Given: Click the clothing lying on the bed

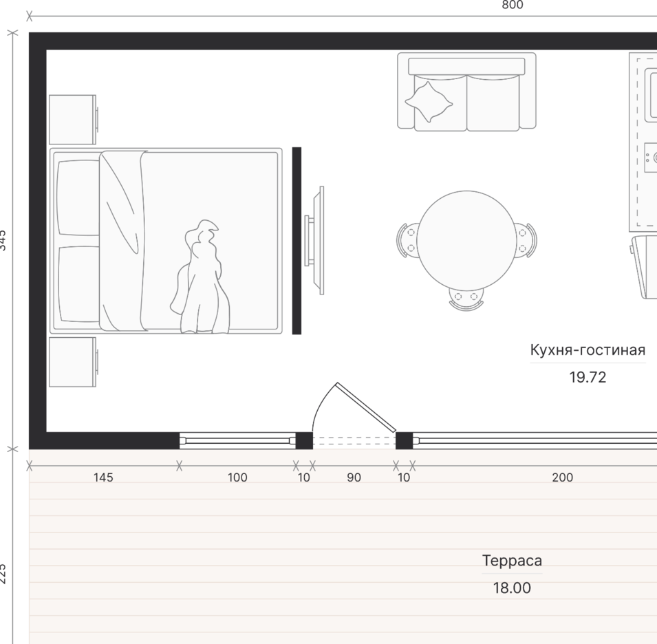Looking at the screenshot, I should coord(200,282).
